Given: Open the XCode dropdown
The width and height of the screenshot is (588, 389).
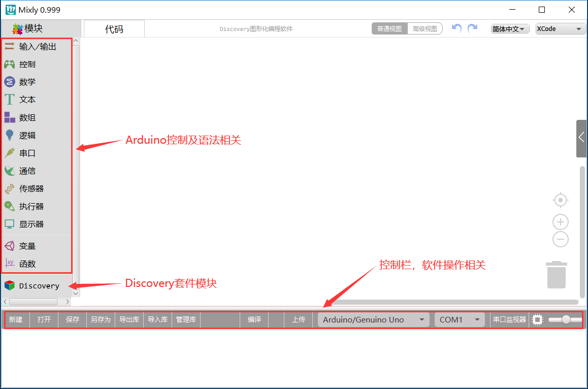Looking at the screenshot, I should 560,29.
